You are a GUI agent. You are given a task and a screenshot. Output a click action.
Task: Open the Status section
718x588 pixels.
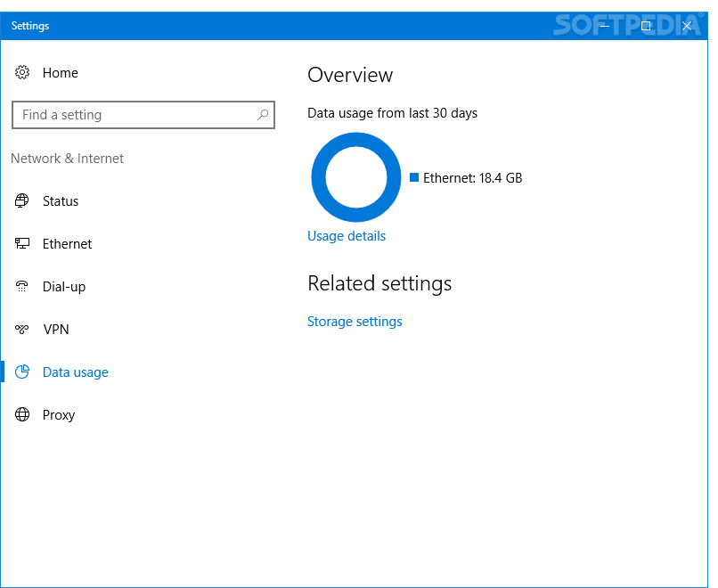point(61,201)
